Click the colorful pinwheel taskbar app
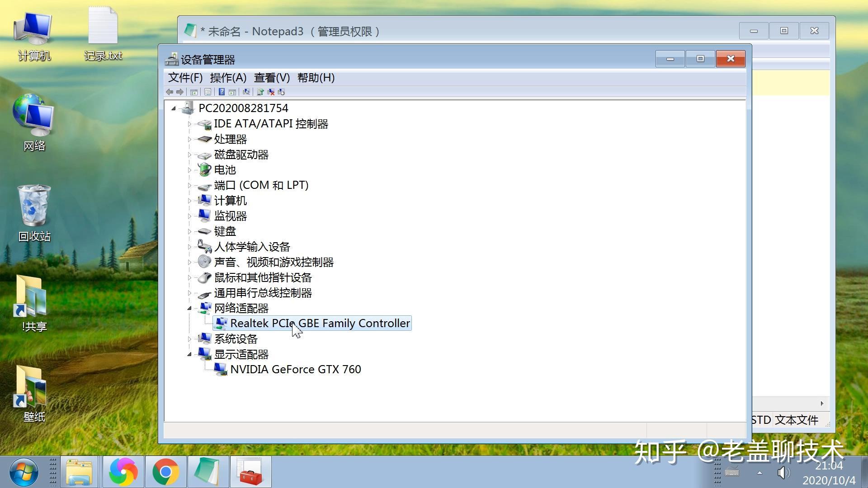868x488 pixels. (x=123, y=472)
